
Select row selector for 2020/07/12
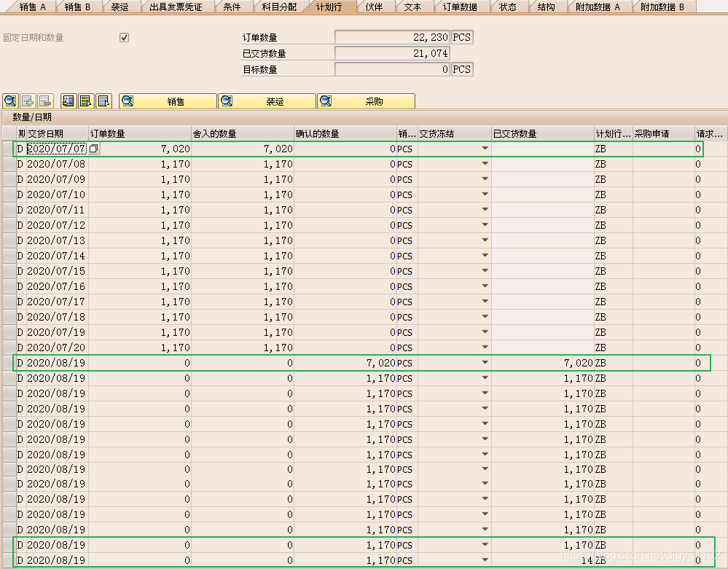[x=9, y=225]
